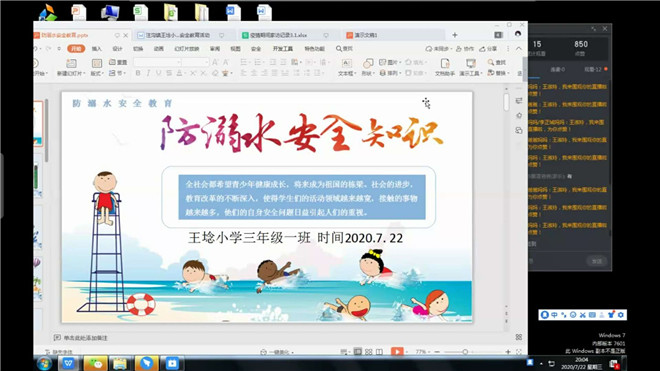
Task: Switch to slide sorter grid view
Action: click(x=368, y=352)
